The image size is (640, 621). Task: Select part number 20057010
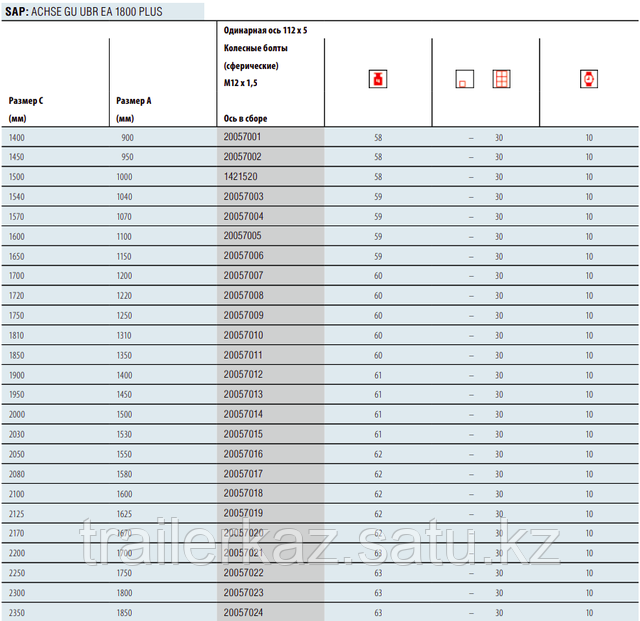[243, 335]
